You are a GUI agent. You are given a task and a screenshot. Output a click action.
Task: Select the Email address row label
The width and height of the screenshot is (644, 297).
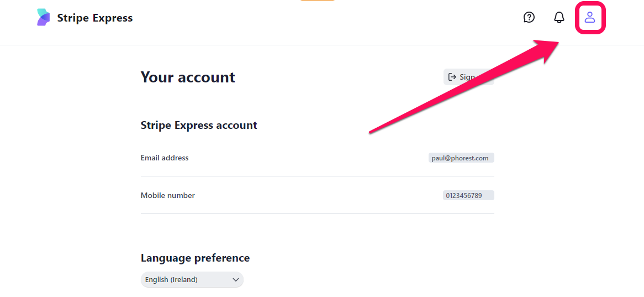[x=165, y=158]
